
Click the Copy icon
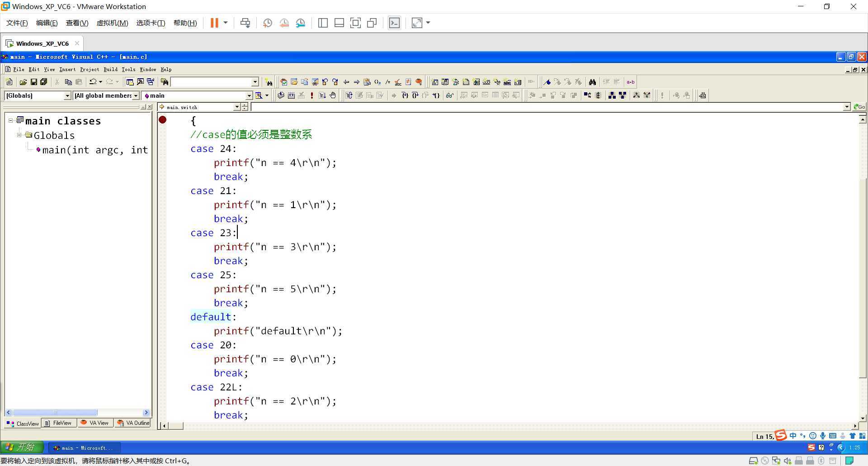[68, 82]
